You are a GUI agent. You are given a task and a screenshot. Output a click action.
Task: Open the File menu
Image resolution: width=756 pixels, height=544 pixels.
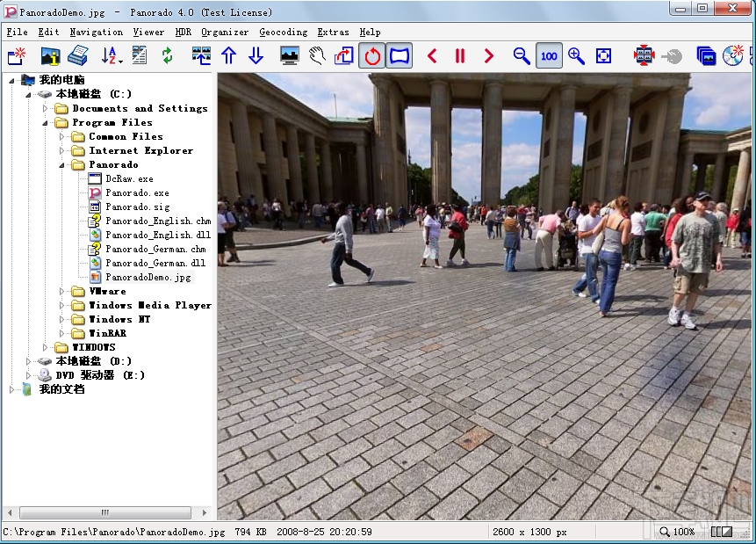(x=17, y=33)
